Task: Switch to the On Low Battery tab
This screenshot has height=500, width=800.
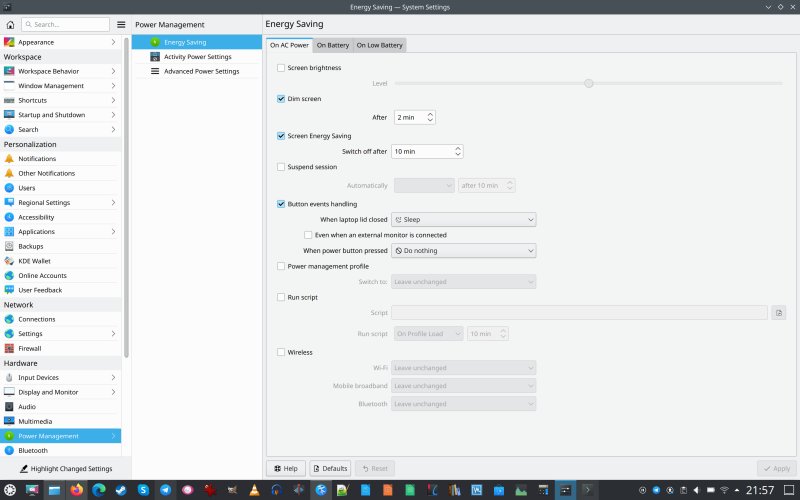Action: point(380,45)
